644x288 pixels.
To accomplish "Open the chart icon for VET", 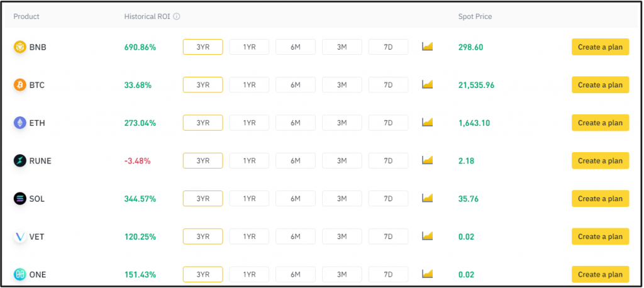I will (428, 236).
